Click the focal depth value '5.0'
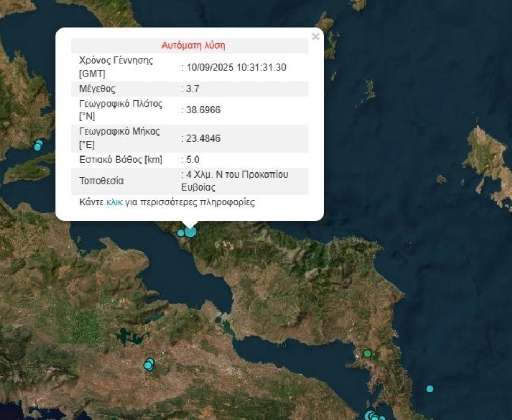 tap(193, 160)
